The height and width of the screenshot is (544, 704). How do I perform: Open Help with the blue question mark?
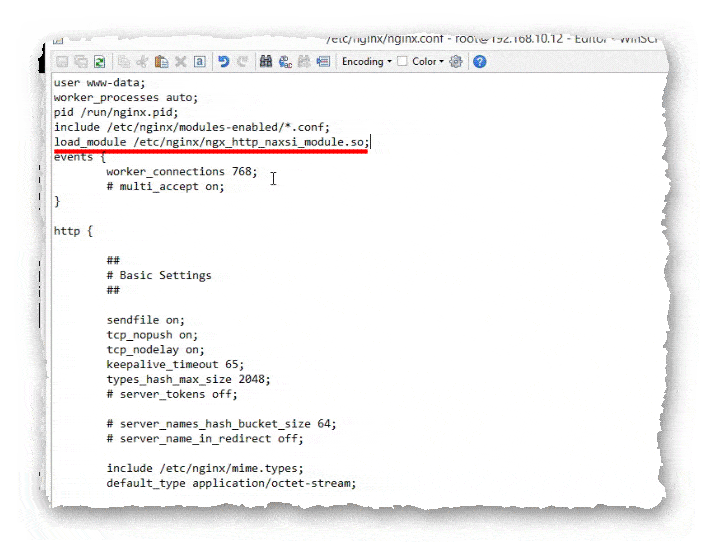[x=480, y=61]
